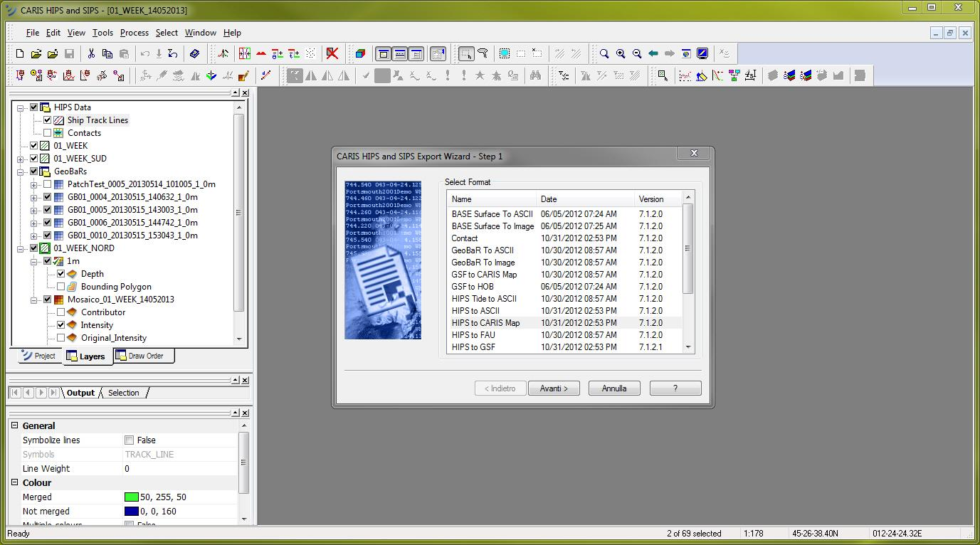Collapse the Colour properties section

pos(14,482)
